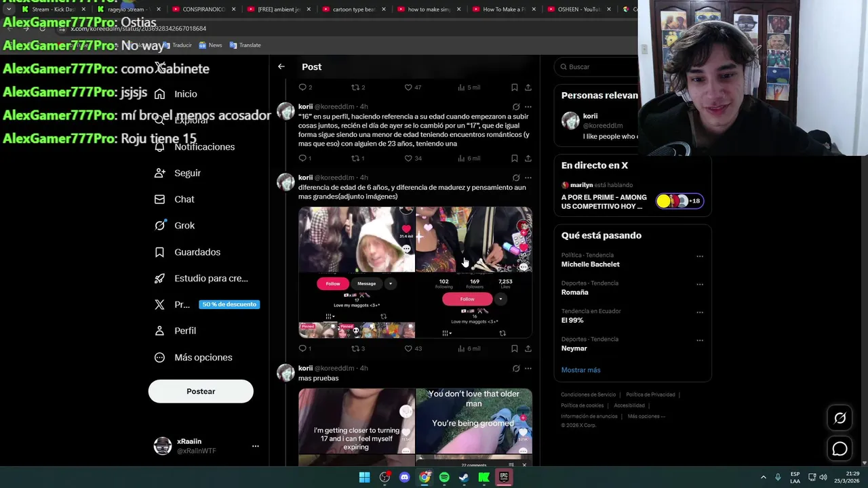Open Inicio from the X sidebar
This screenshot has width=868, height=488.
pos(176,94)
